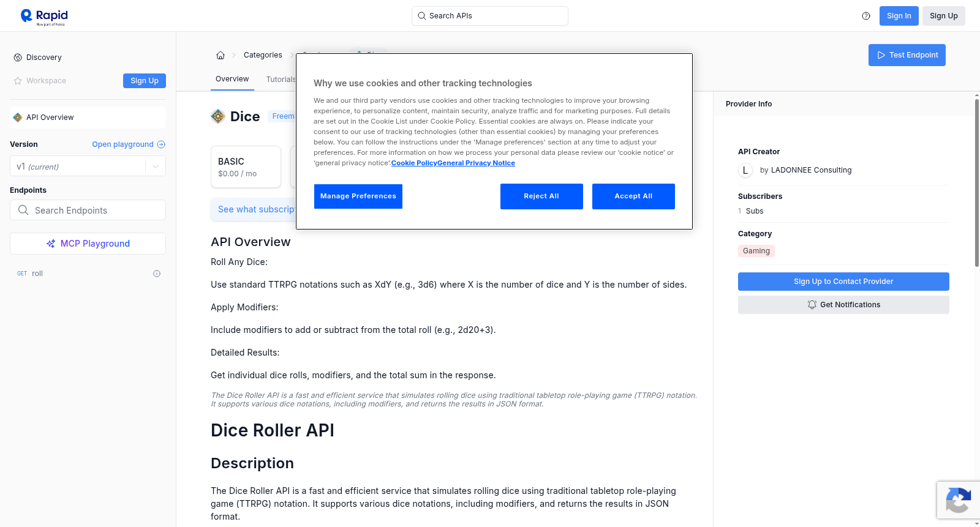980x527 pixels.
Task: Click the Provider Info heading
Action: coord(748,104)
